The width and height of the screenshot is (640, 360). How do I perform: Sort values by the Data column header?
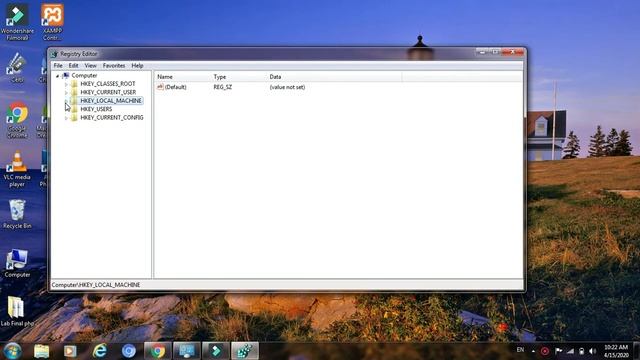(334, 77)
